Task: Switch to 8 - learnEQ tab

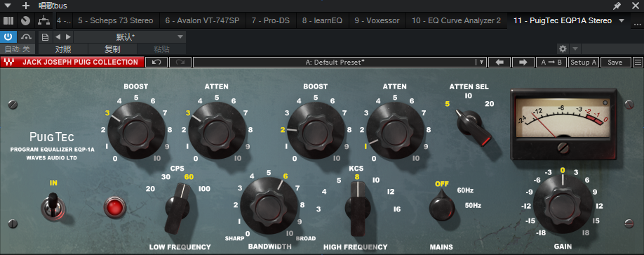Action: (x=323, y=20)
